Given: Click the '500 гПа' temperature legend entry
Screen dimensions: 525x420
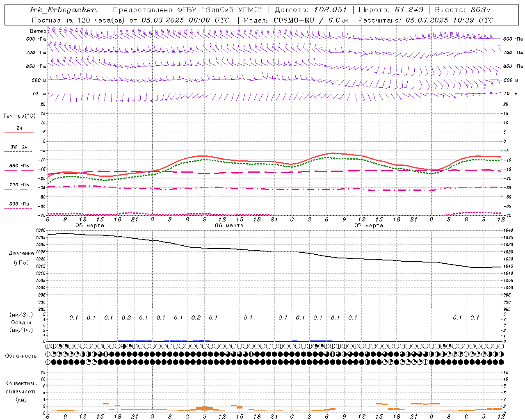Looking at the screenshot, I should coord(19,204).
